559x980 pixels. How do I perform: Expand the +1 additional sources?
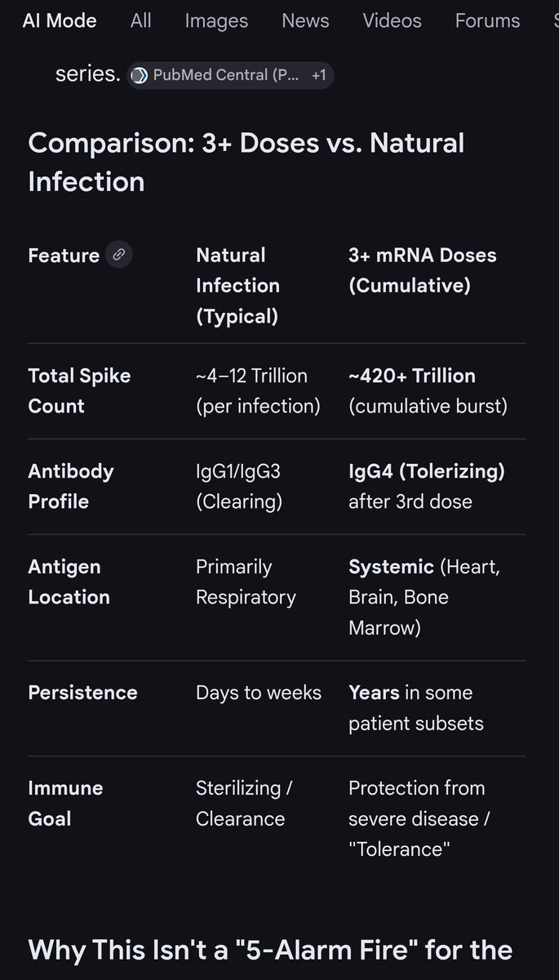pyautogui.click(x=318, y=75)
